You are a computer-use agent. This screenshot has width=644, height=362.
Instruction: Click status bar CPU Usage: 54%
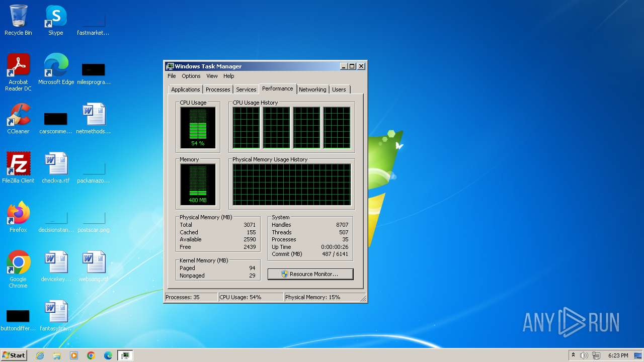[x=251, y=297]
